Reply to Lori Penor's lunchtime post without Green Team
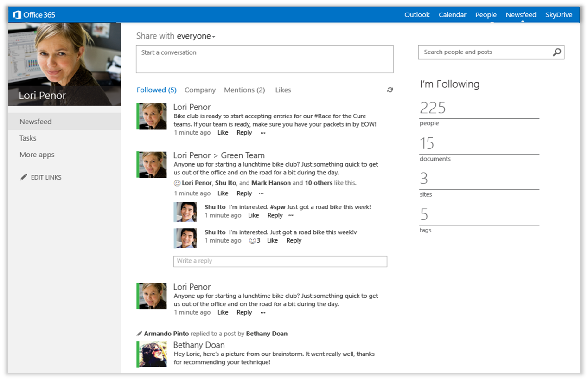 click(244, 312)
